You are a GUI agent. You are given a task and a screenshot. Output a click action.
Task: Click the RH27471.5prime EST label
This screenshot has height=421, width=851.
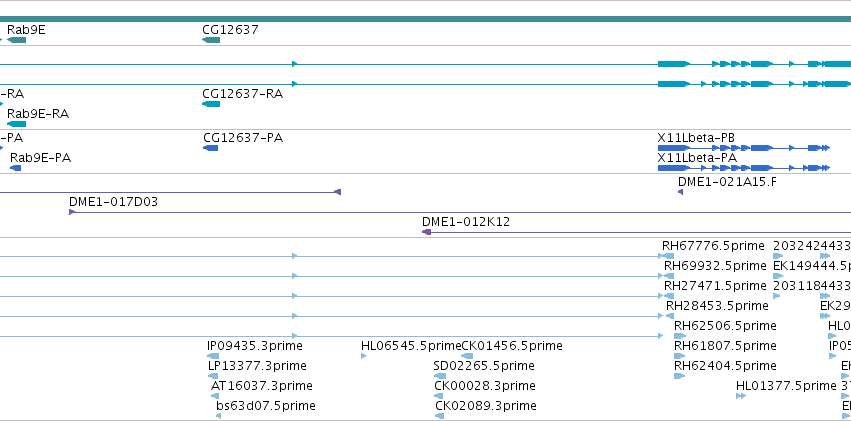(715, 285)
